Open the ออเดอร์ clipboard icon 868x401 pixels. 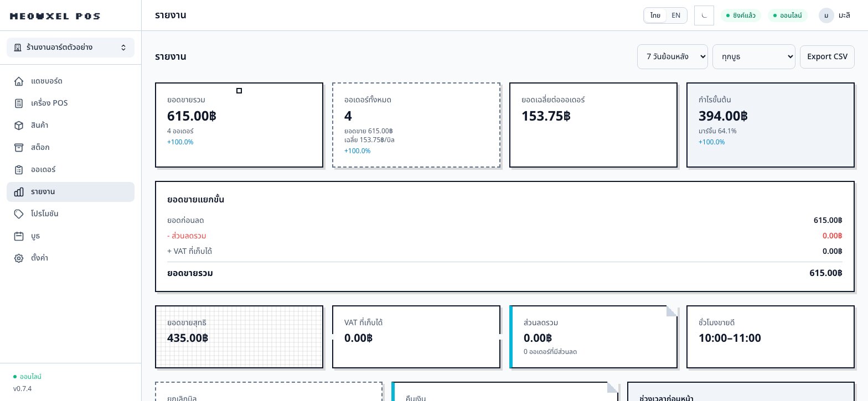pos(19,170)
